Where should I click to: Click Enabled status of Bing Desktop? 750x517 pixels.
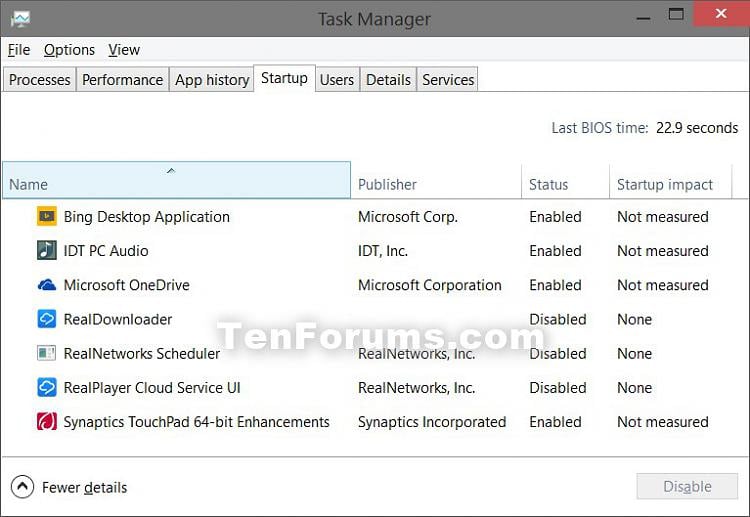click(x=555, y=217)
